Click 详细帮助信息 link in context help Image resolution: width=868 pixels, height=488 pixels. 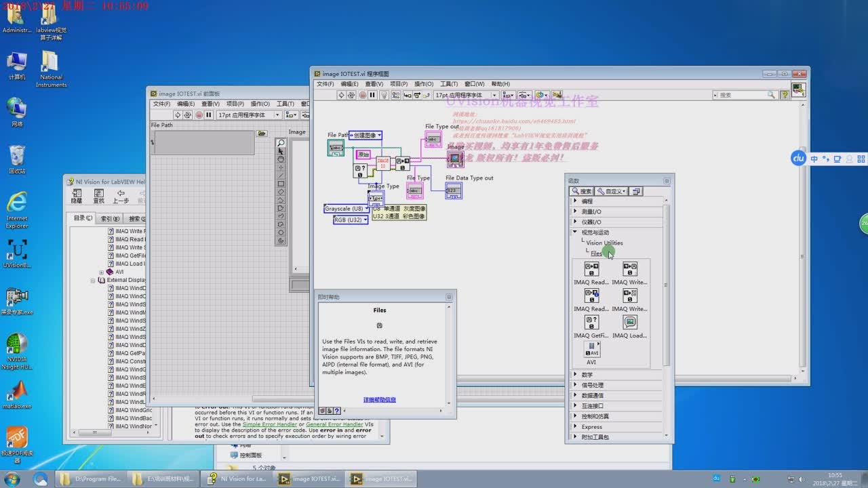[x=380, y=400]
